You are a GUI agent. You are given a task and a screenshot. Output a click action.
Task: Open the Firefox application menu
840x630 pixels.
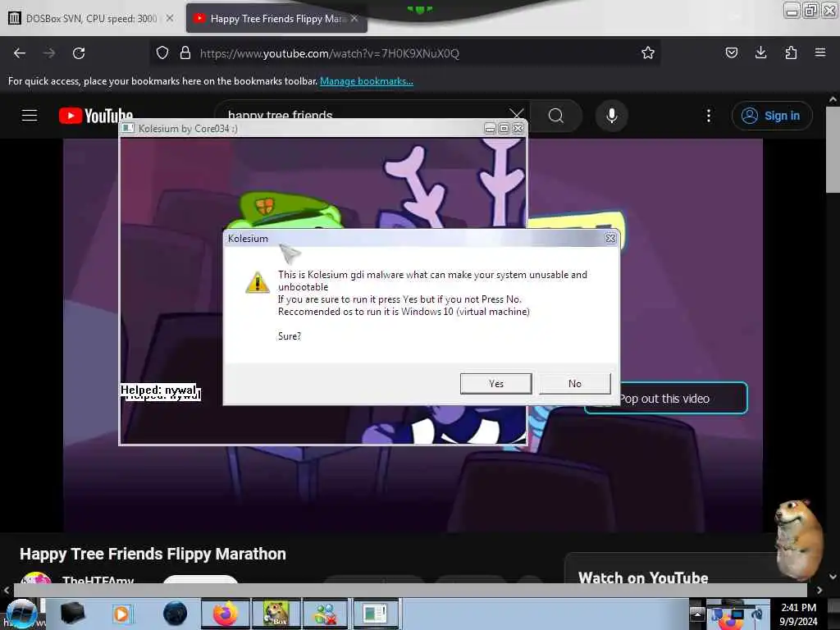point(820,53)
